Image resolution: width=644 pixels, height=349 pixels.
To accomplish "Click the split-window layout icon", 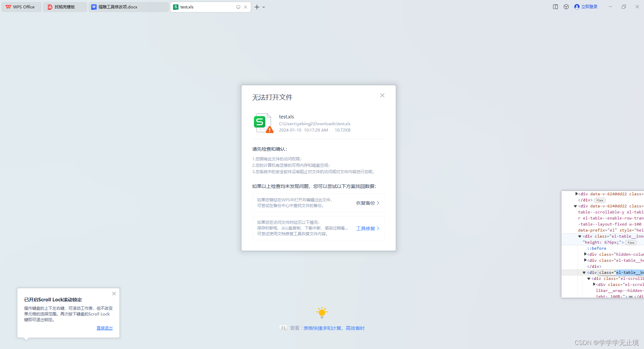I will click(x=555, y=7).
